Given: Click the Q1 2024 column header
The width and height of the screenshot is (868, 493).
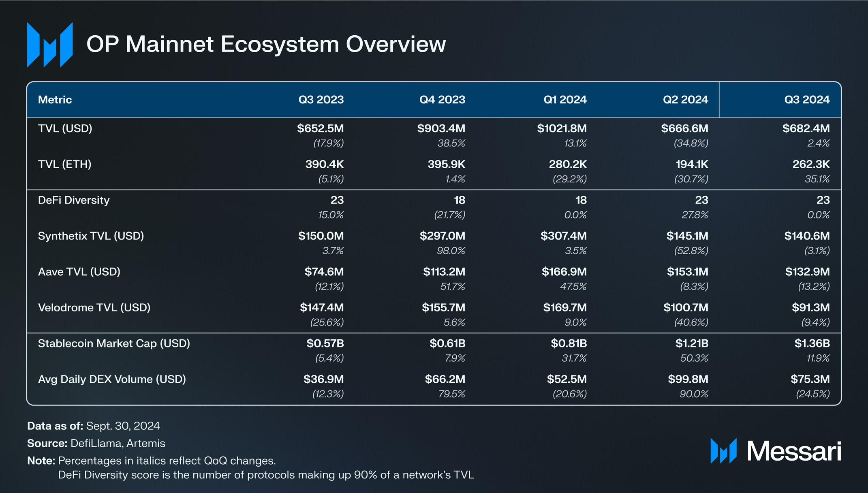Looking at the screenshot, I should (565, 100).
